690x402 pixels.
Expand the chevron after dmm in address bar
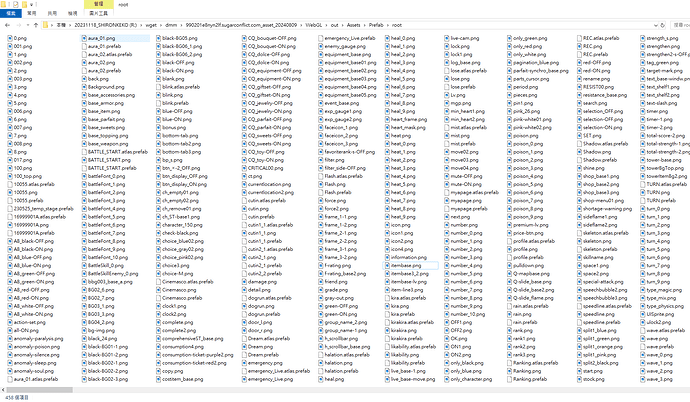181,25
